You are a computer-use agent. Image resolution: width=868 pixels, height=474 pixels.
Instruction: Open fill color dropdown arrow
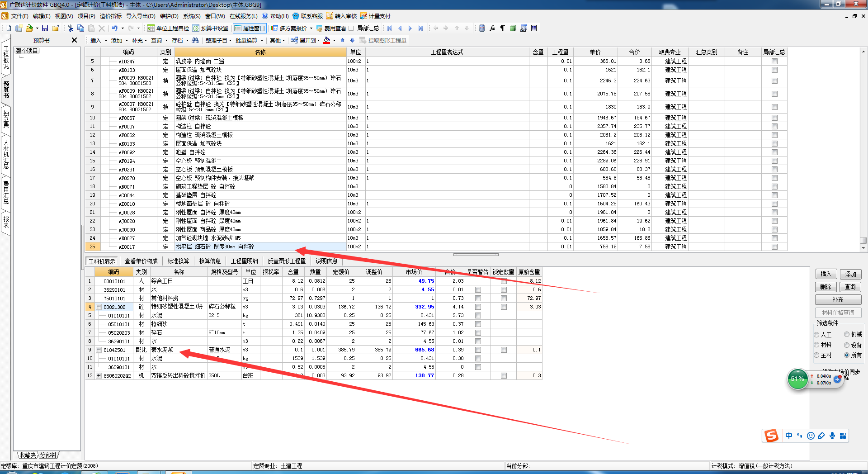pyautogui.click(x=334, y=40)
